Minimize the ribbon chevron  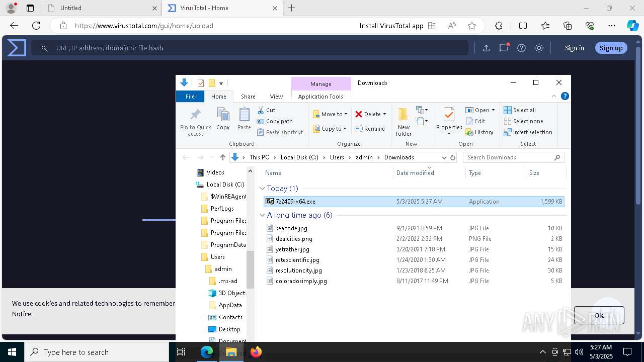pos(554,96)
